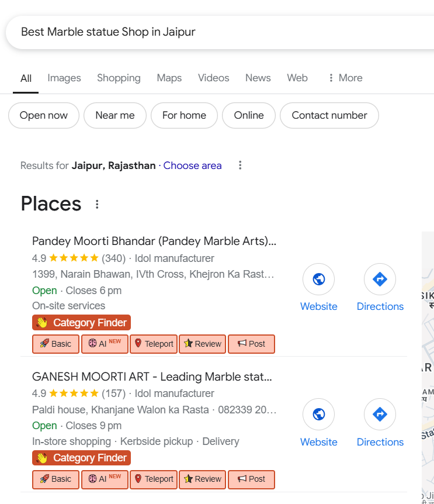This screenshot has height=504, width=434.
Task: Expand the More search options menu
Action: (345, 78)
